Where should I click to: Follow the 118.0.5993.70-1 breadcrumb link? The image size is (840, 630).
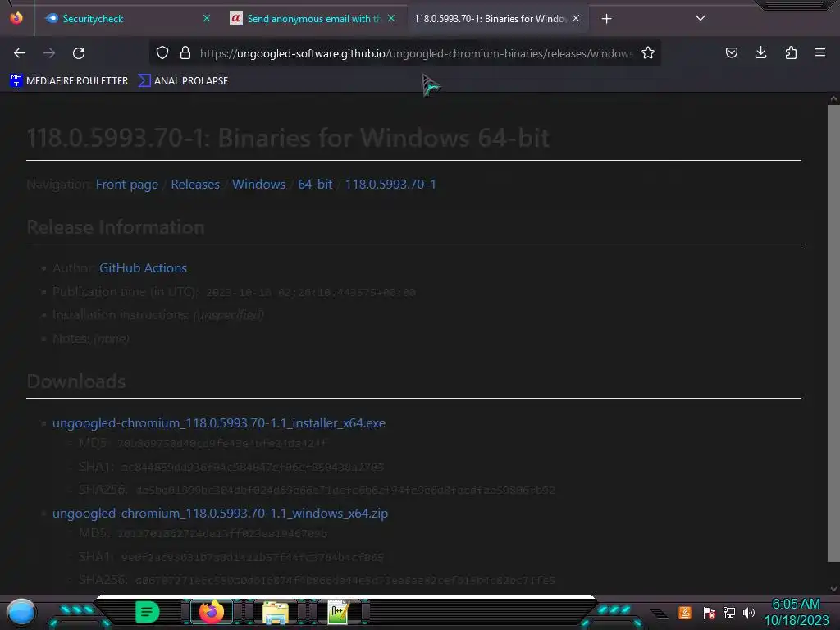tap(390, 185)
